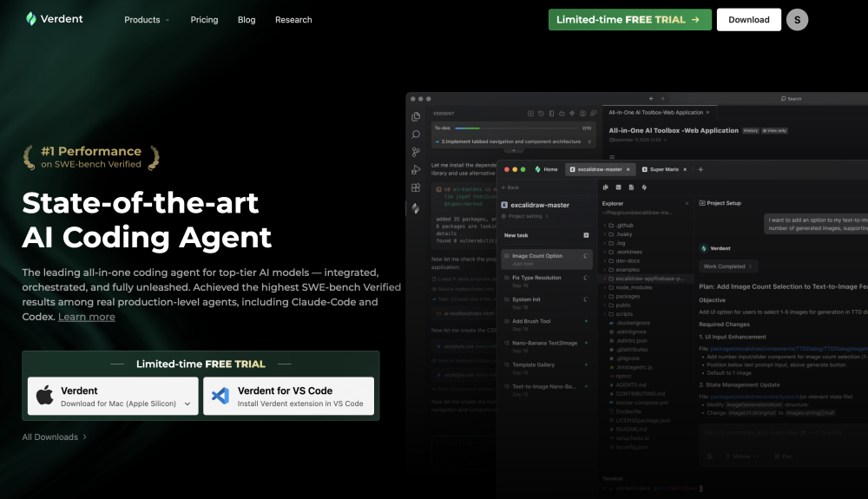Open Mac download options chevron

coord(187,404)
